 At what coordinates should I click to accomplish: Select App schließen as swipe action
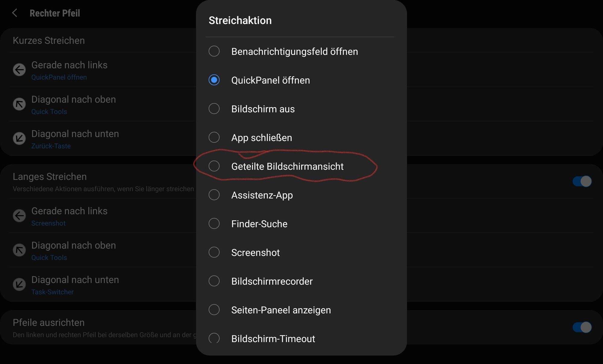click(x=214, y=137)
